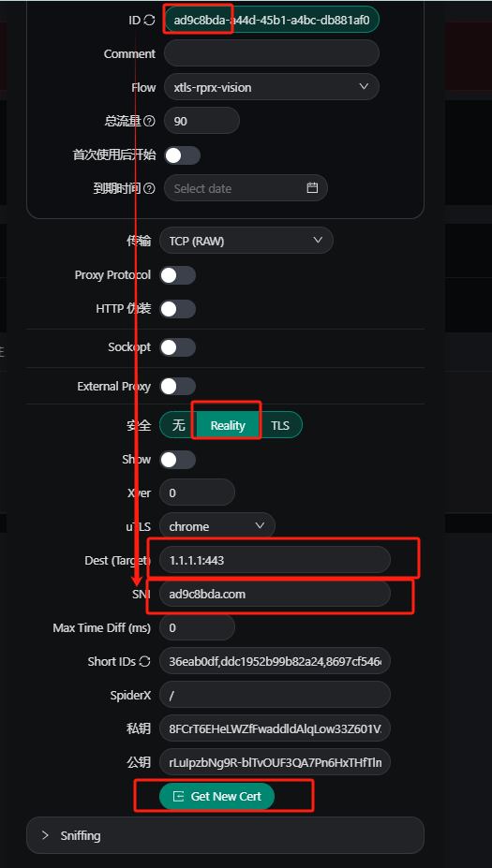Select the TLS security option
The image size is (492, 868).
[280, 425]
